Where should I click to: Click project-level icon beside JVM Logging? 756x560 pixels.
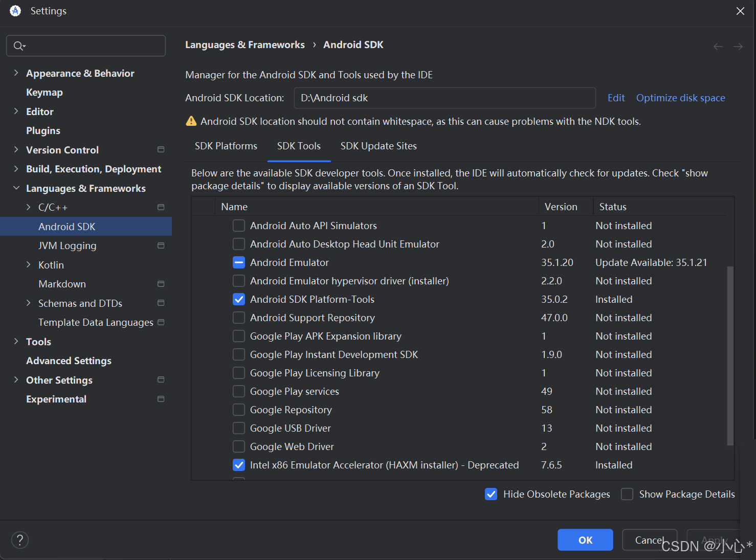pos(161,245)
